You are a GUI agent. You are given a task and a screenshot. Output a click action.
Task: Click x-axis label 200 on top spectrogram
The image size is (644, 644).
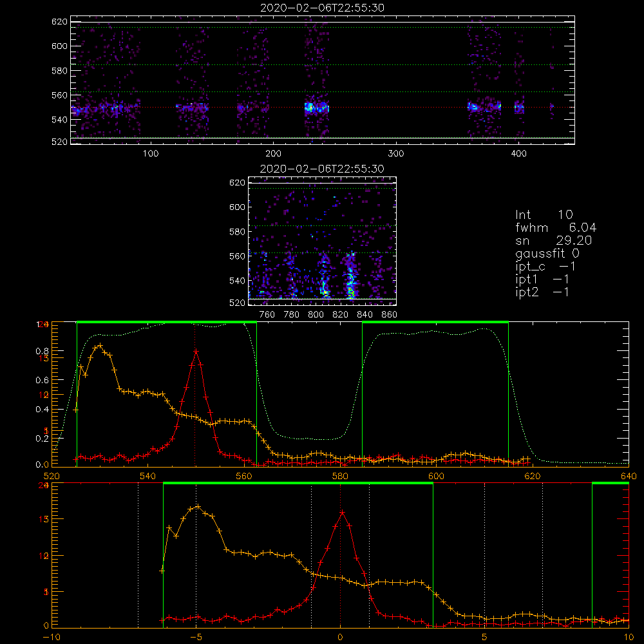point(273,154)
